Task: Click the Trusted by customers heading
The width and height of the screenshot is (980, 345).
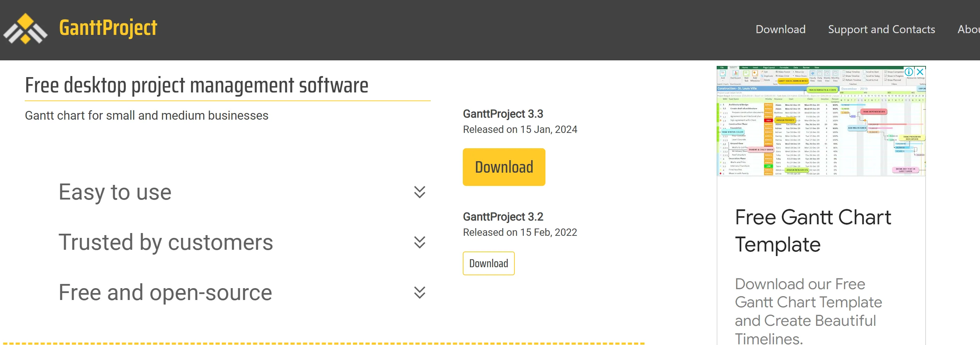Action: (x=166, y=242)
